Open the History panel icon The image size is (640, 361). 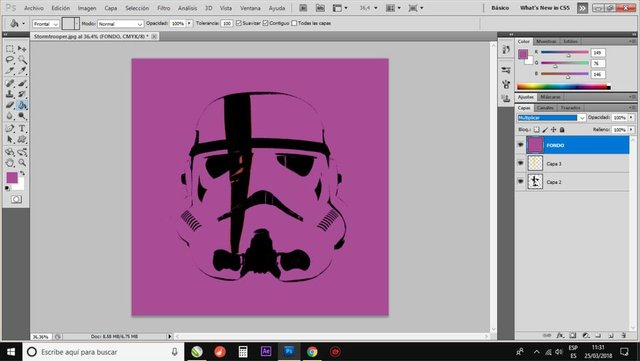(506, 49)
